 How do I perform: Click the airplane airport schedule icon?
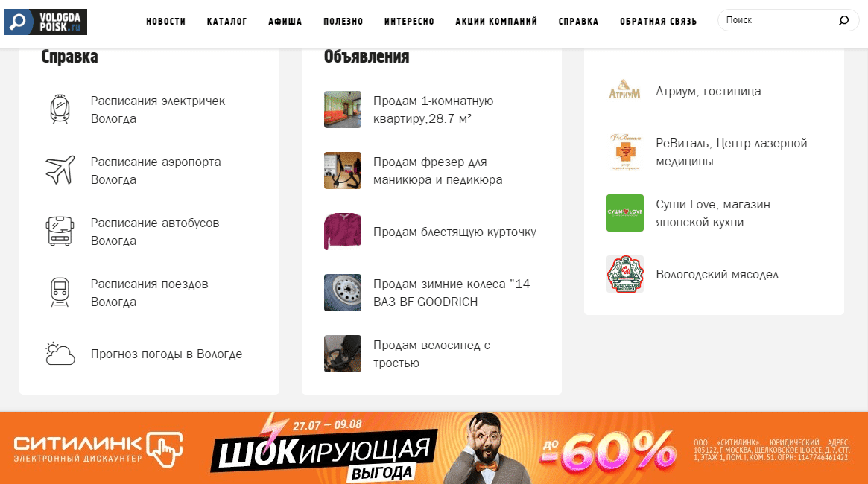click(x=60, y=171)
